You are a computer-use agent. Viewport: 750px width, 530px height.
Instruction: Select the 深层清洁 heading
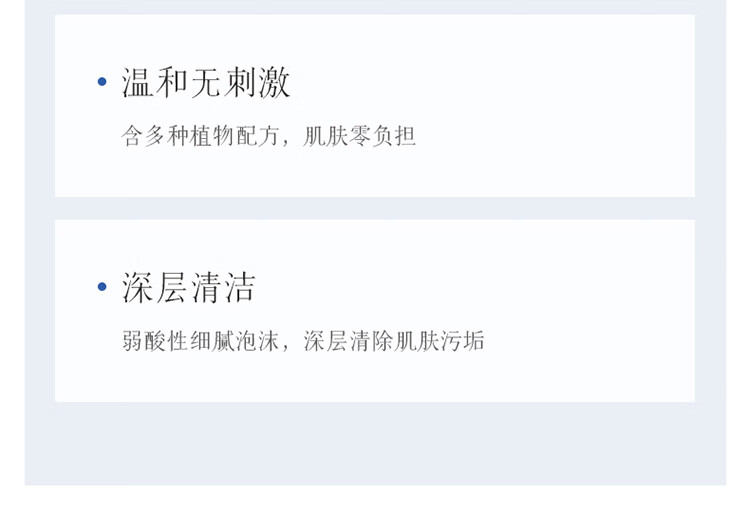coord(188,287)
